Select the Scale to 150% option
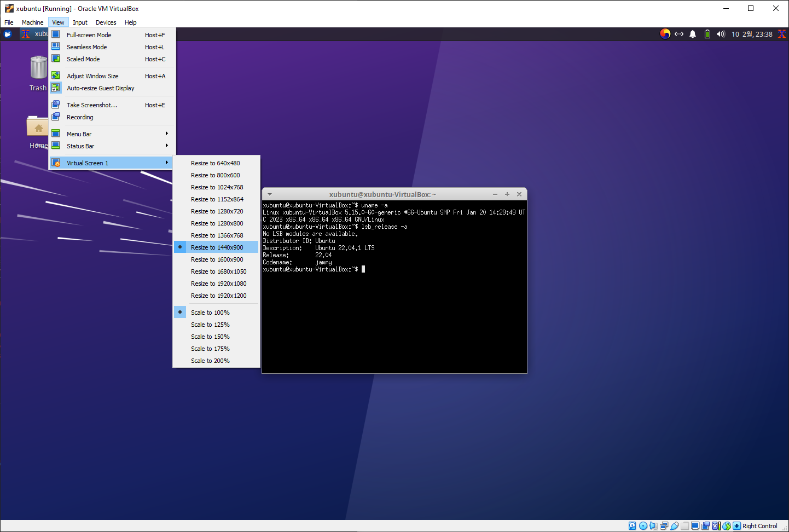 tap(216, 337)
